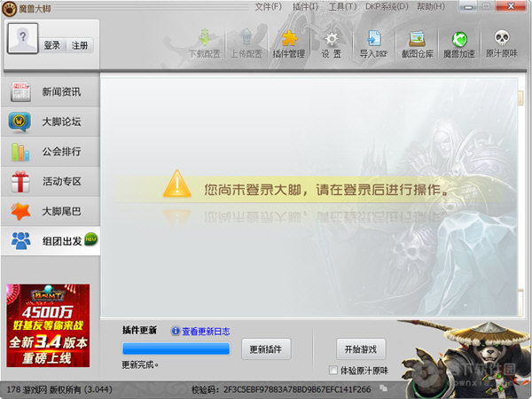The height and width of the screenshot is (399, 532).
Task: Select 大脚论坛 forum in the sidebar
Action: pyautogui.click(x=51, y=121)
